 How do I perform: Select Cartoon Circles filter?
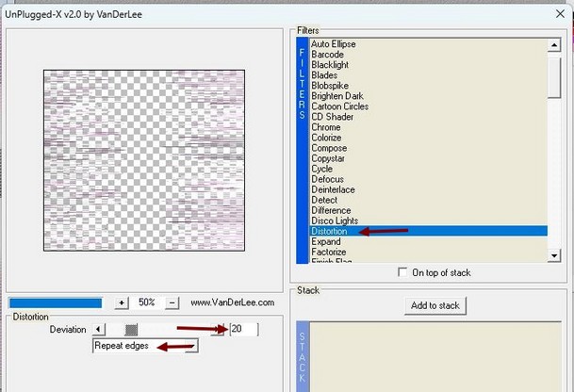pyautogui.click(x=339, y=106)
